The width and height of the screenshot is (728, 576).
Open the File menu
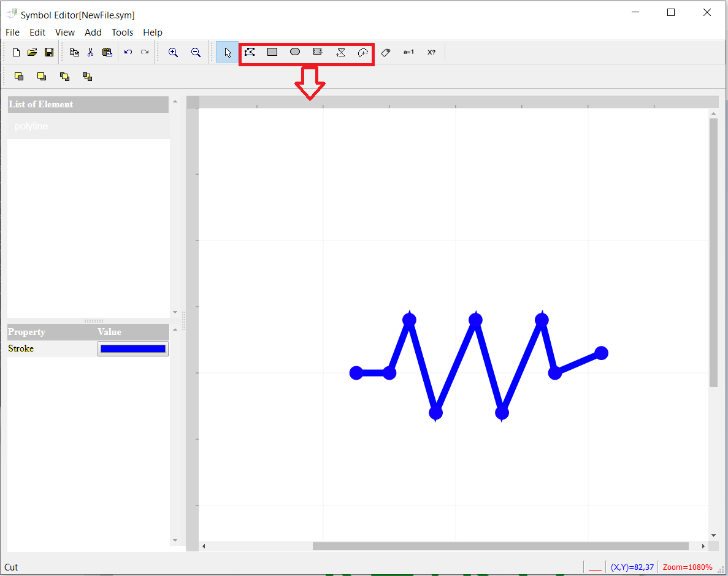click(12, 33)
